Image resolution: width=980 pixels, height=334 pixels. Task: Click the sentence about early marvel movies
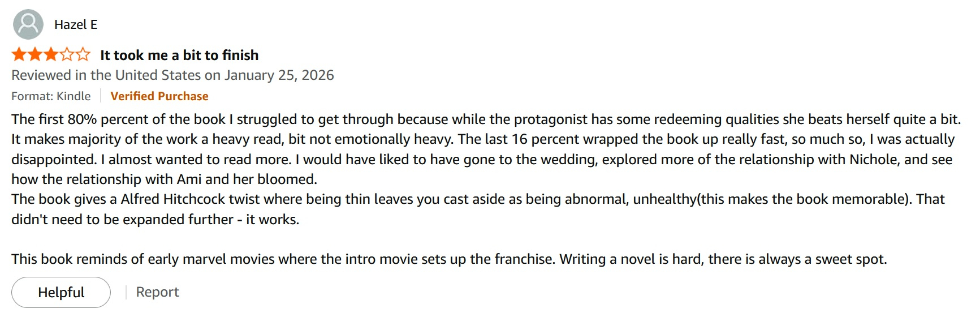click(x=448, y=259)
